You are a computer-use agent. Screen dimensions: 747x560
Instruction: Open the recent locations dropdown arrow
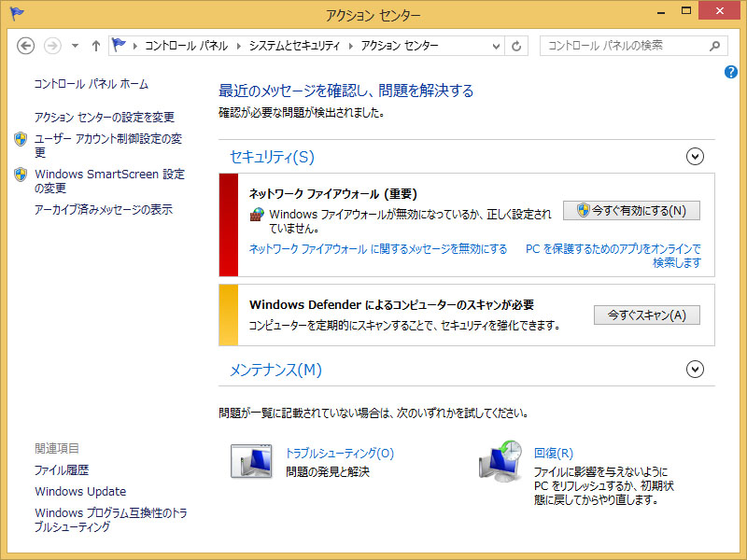point(75,46)
